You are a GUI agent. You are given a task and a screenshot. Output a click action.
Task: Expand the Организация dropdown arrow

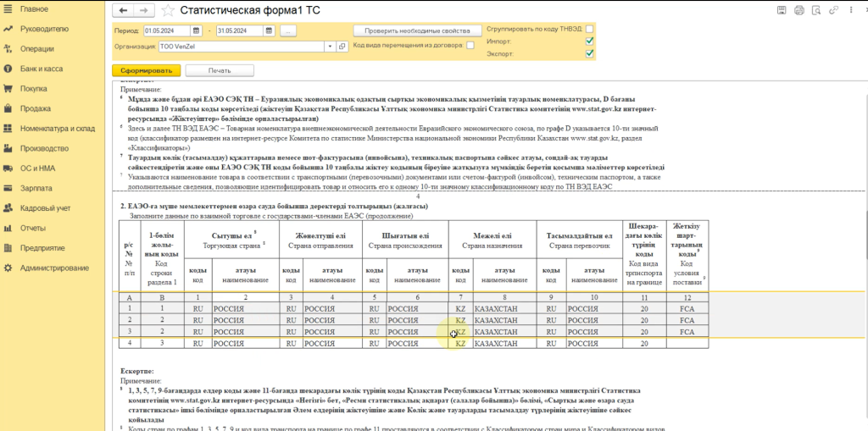click(331, 46)
